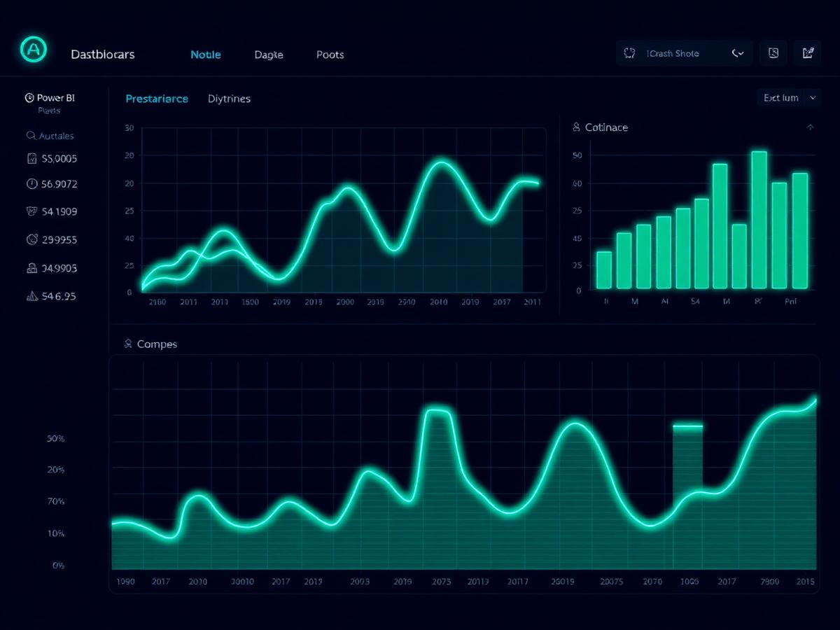Click the 2100 label on the Prestariarce axis

click(x=157, y=302)
